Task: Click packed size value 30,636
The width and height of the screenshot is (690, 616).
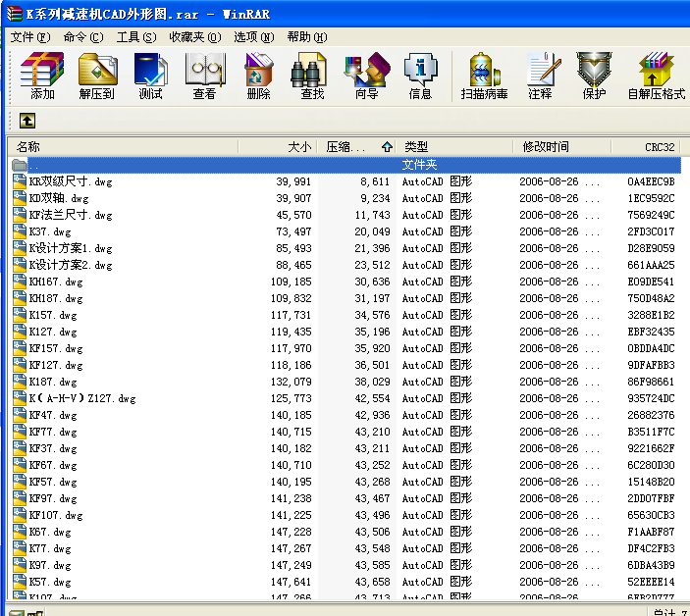Action: pyautogui.click(x=372, y=282)
